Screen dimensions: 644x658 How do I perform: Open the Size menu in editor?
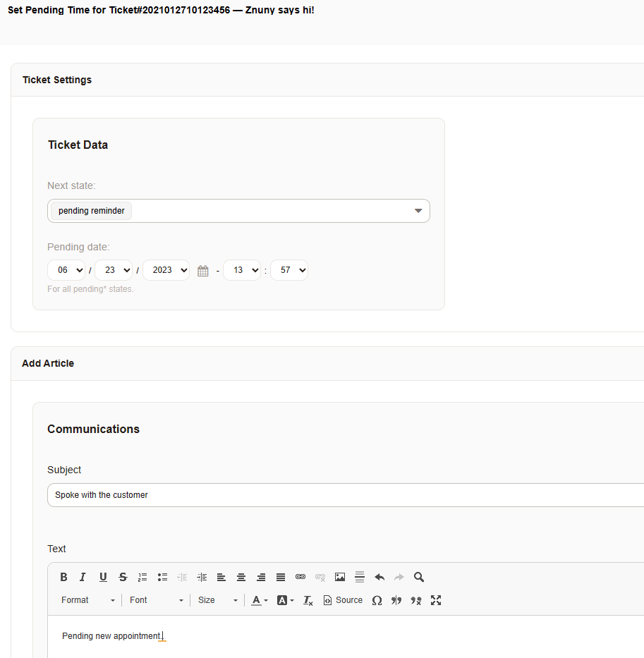coord(217,600)
